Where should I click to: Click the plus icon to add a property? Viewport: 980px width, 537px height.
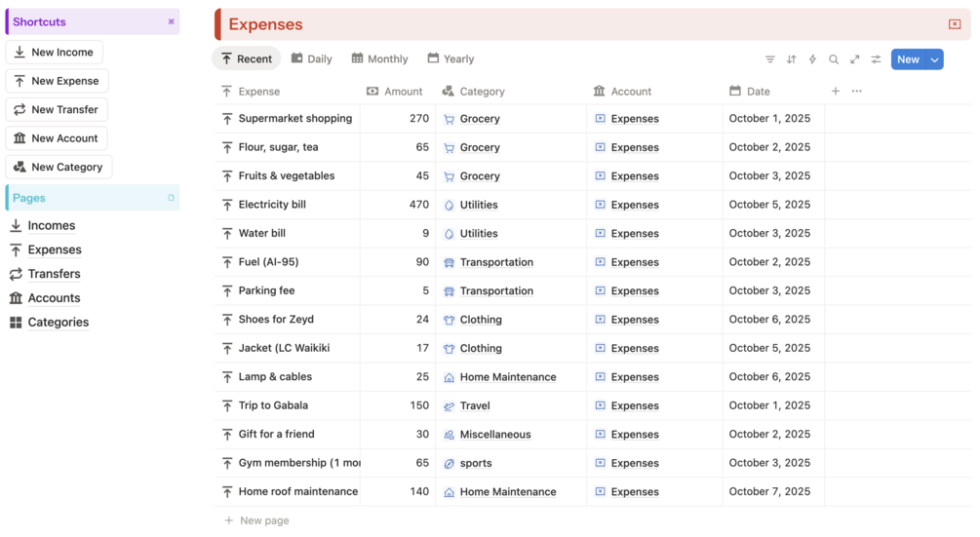(x=836, y=92)
